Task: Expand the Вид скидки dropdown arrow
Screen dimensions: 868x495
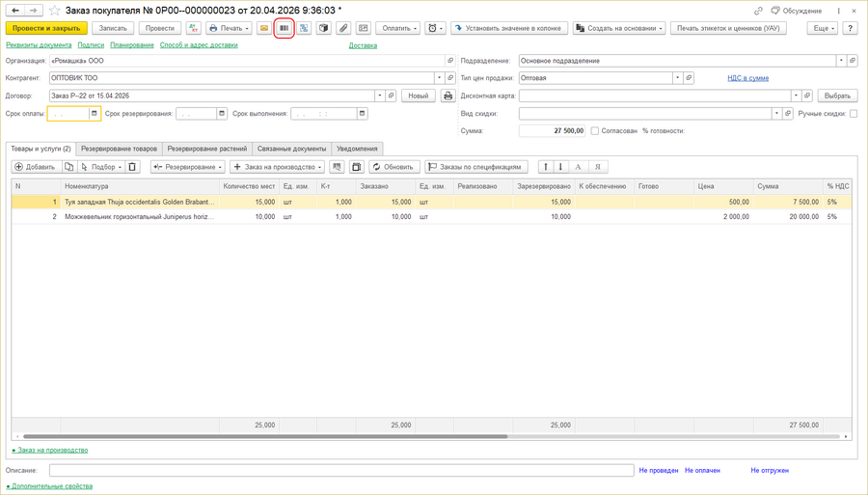Action: [776, 114]
